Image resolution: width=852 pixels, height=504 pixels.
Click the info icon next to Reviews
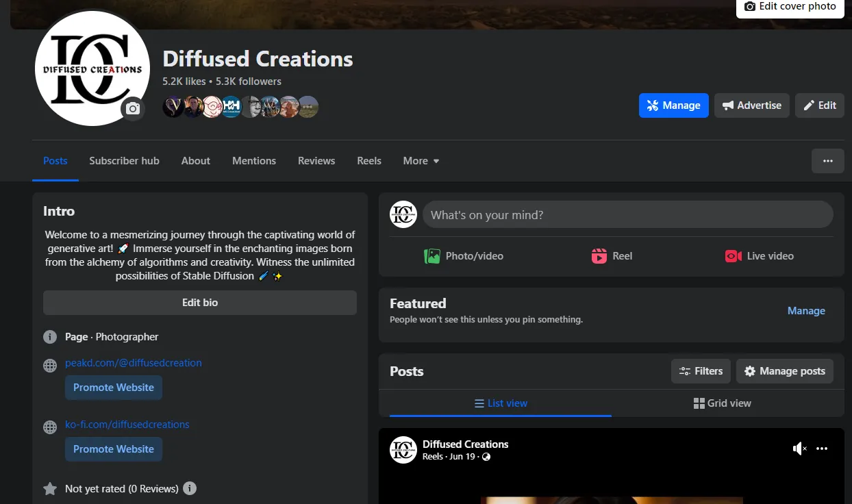tap(190, 489)
